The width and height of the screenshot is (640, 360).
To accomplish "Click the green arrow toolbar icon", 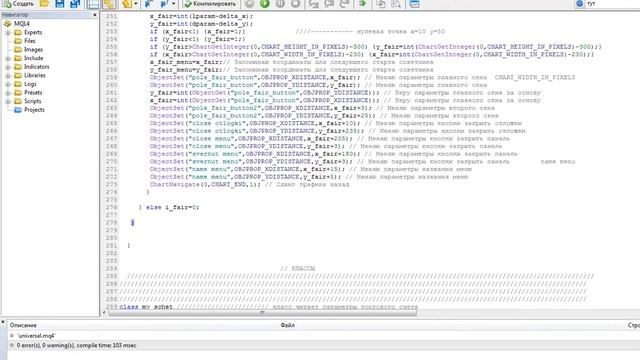I will (x=362, y=4).
